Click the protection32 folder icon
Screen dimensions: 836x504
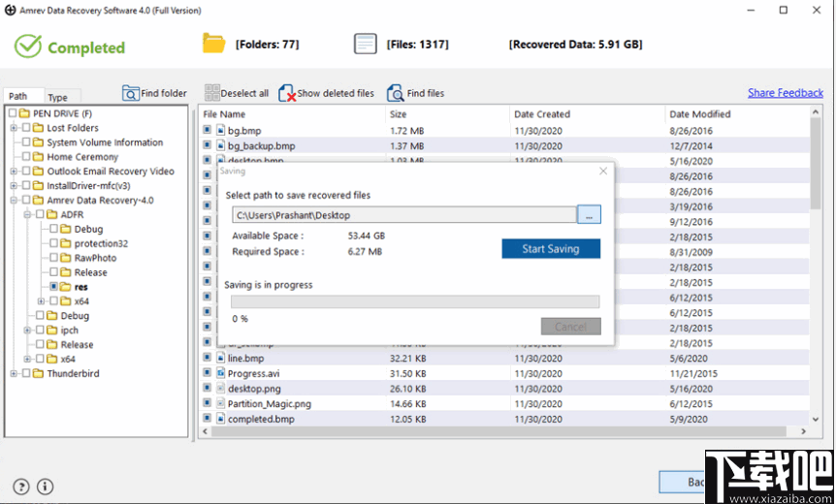tap(66, 243)
